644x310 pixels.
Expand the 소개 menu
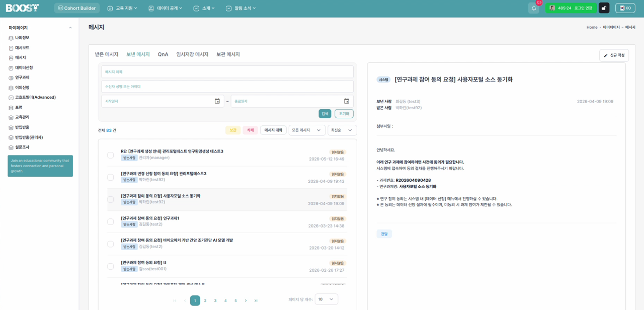coord(204,8)
